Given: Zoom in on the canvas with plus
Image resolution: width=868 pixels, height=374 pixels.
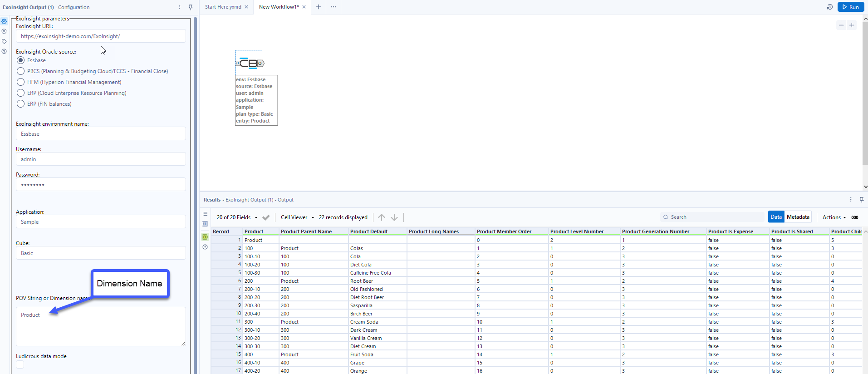Looking at the screenshot, I should [x=852, y=25].
